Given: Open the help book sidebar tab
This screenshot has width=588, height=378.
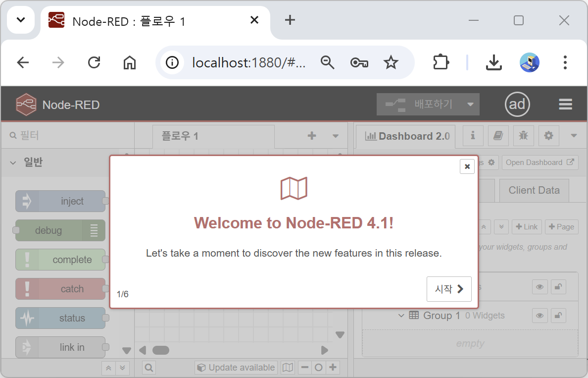Looking at the screenshot, I should (x=498, y=136).
